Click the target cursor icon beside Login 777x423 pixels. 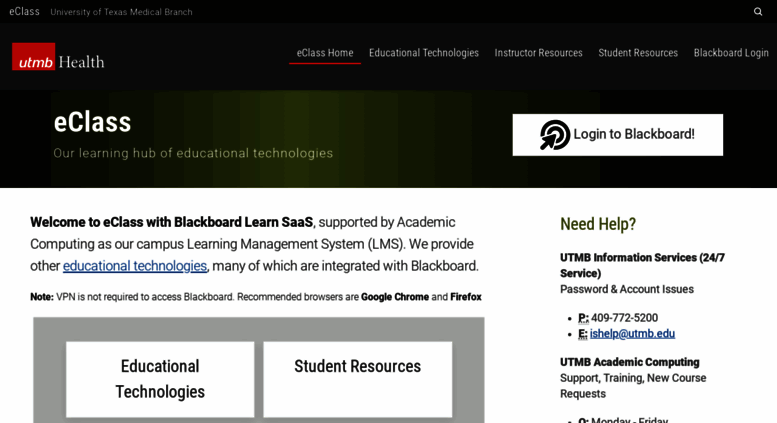pyautogui.click(x=555, y=135)
